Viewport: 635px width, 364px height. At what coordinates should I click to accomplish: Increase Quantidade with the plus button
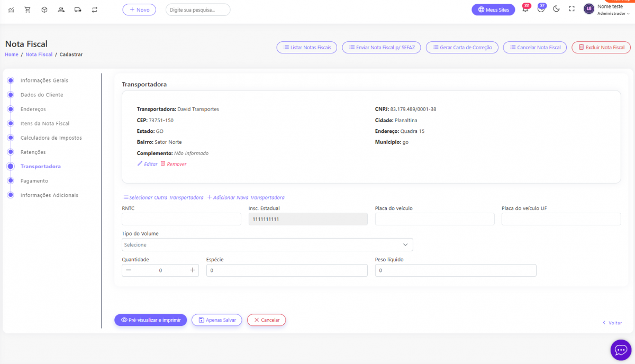(x=192, y=270)
